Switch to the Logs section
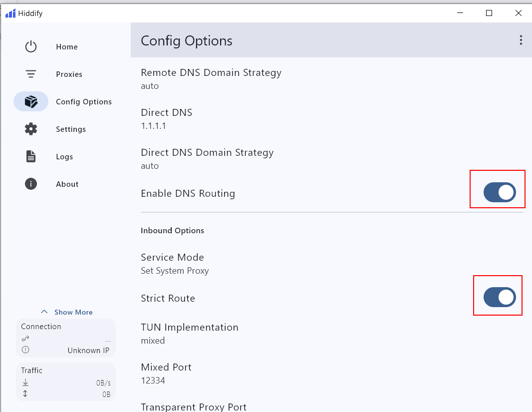This screenshot has height=412, width=532. tap(64, 157)
